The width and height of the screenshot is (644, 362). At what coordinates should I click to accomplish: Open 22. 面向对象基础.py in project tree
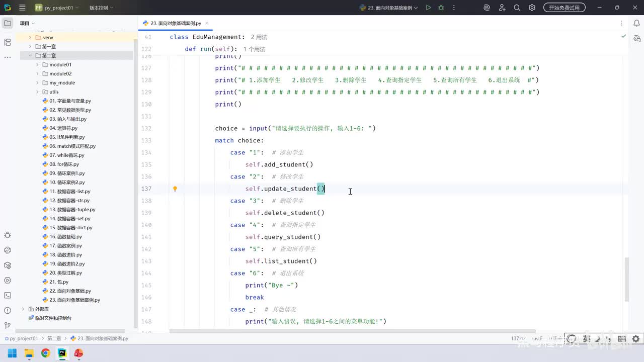click(x=70, y=291)
